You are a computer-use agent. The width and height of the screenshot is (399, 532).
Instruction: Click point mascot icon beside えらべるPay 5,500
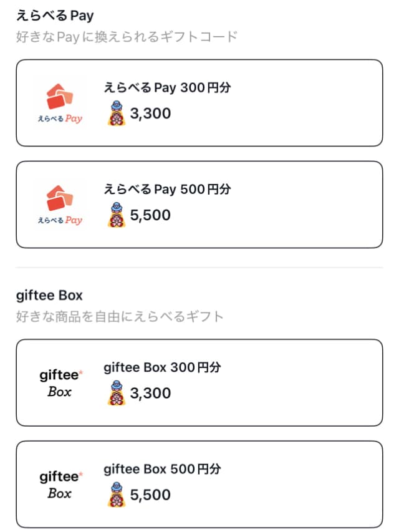[117, 215]
